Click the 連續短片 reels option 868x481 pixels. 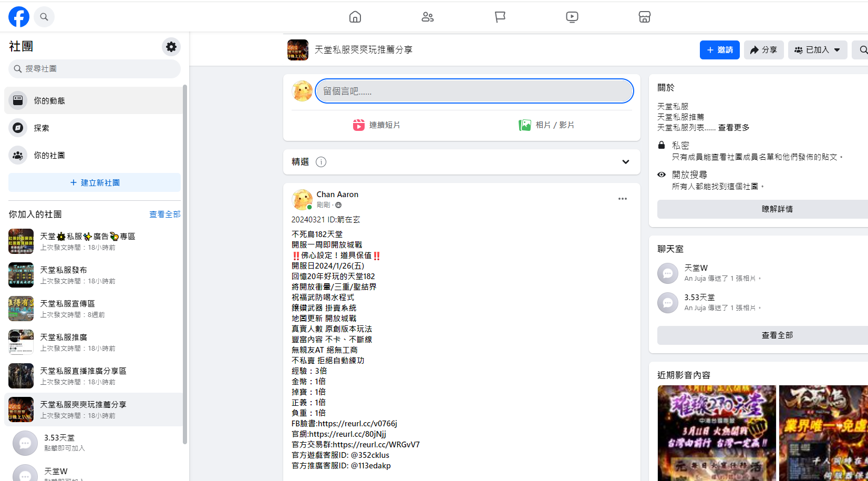[377, 125]
